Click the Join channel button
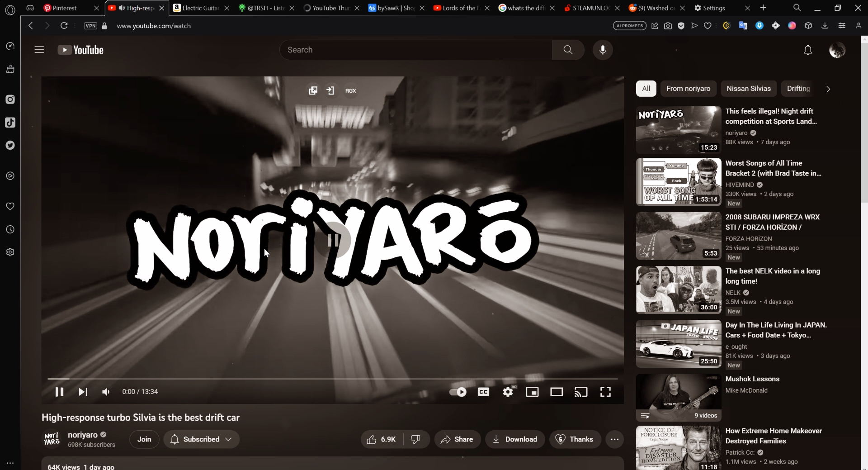 144,439
